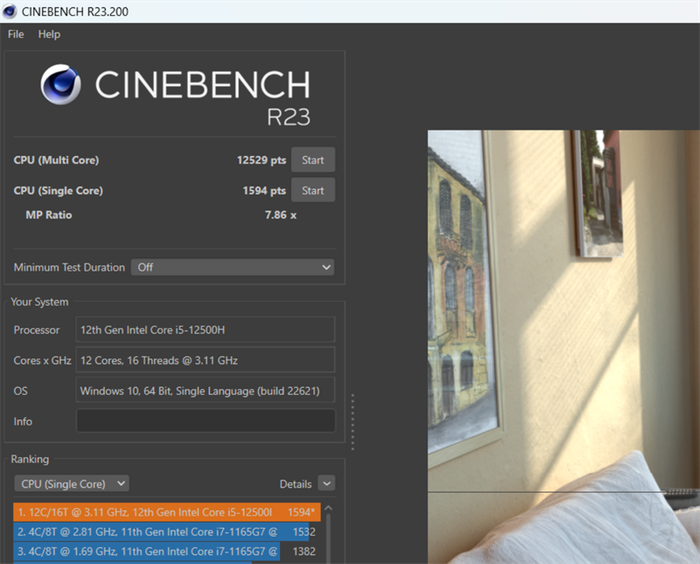This screenshot has width=700, height=564.
Task: Open the Help menu
Action: [49, 34]
